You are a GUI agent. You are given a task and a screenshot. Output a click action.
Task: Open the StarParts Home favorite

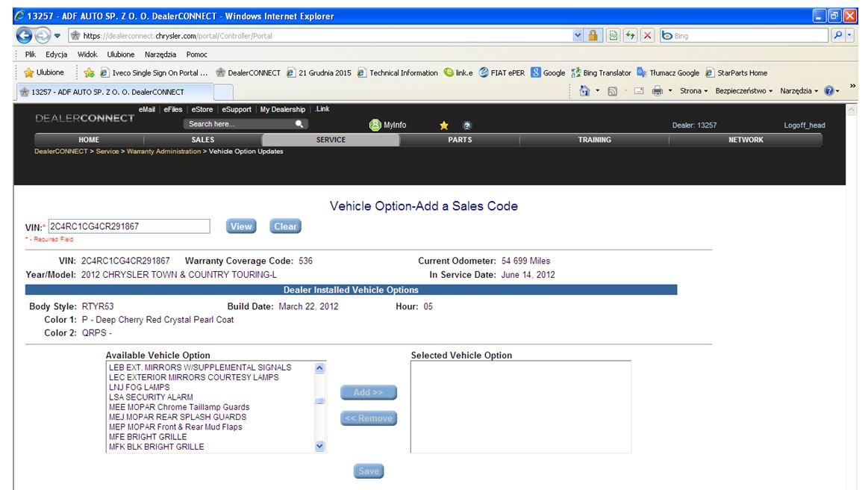point(736,72)
